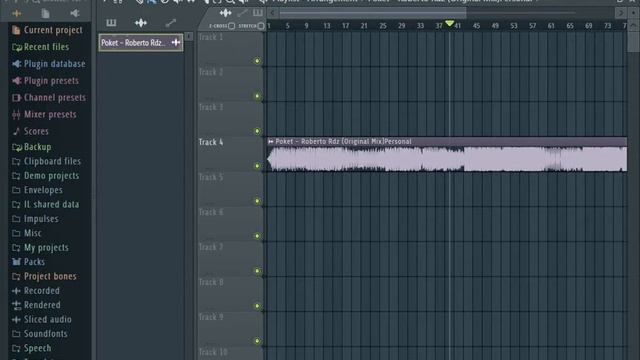This screenshot has width=640, height=360.
Task: Click the Recent files icon
Action: tap(17, 47)
